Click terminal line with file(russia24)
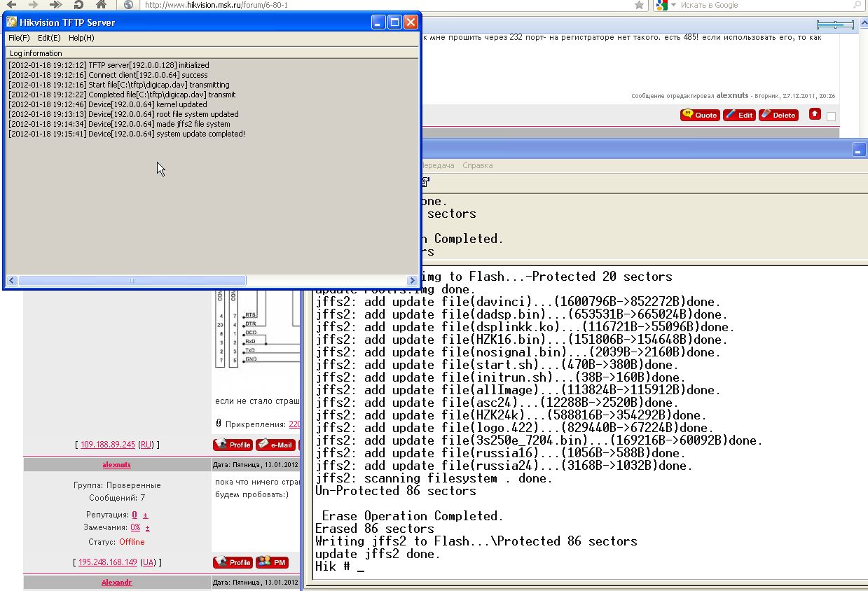Screen dimensions: 868x591 pyautogui.click(x=504, y=466)
